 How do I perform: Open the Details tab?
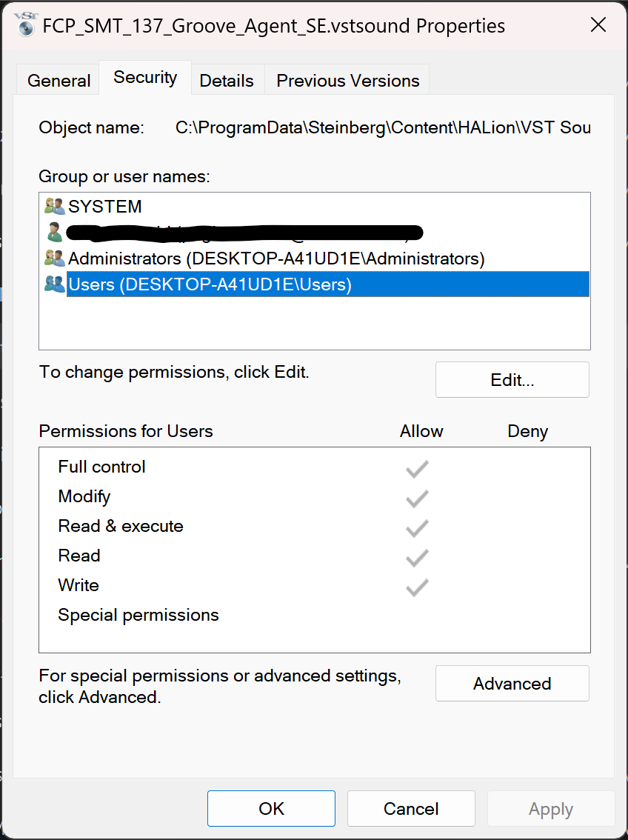pos(227,80)
